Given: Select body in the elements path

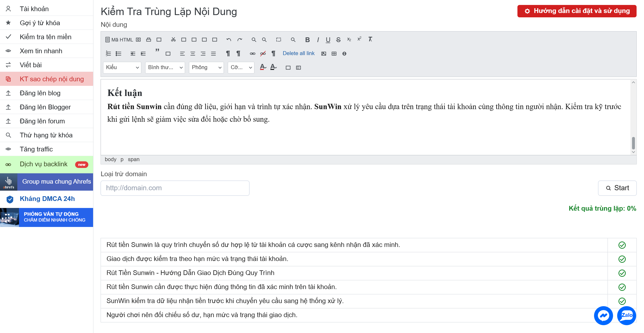Looking at the screenshot, I should point(110,159).
